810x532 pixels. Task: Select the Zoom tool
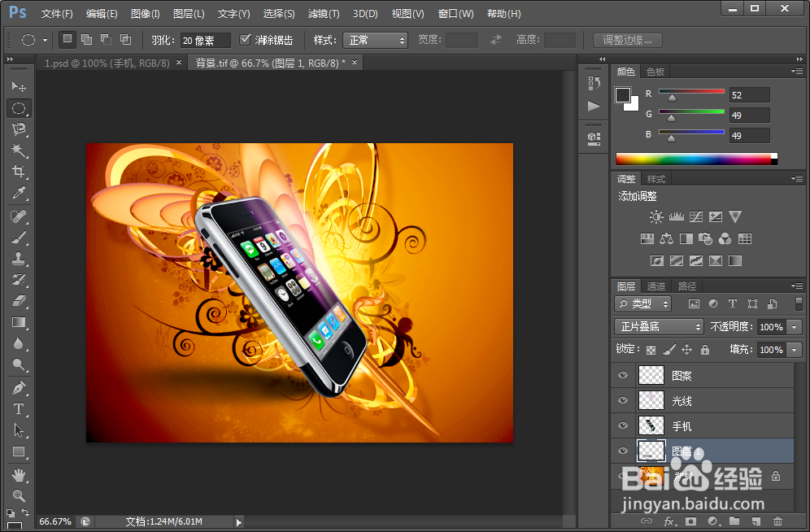[x=19, y=496]
